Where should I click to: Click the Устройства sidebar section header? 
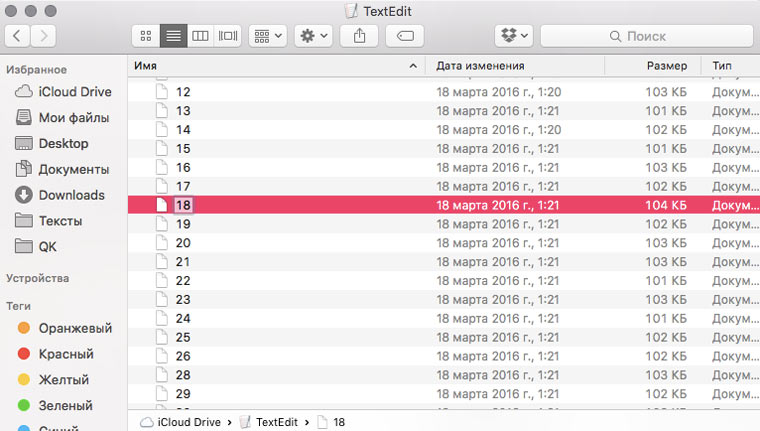37,278
